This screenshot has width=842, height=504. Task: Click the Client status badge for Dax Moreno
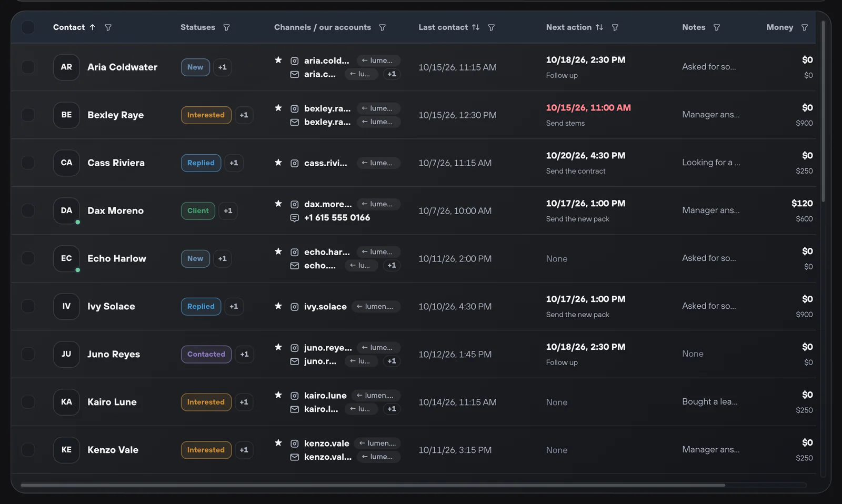198,210
